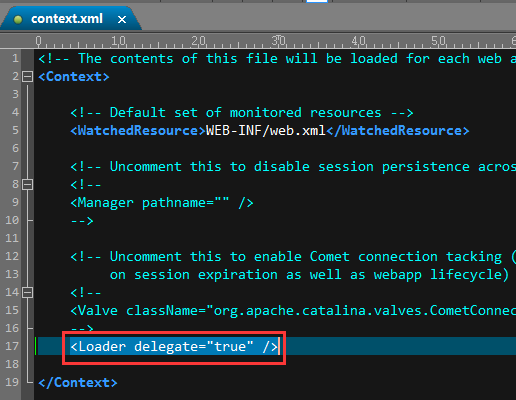Click line number 12 in the gutter
Image resolution: width=516 pixels, height=400 pixels.
[12, 256]
